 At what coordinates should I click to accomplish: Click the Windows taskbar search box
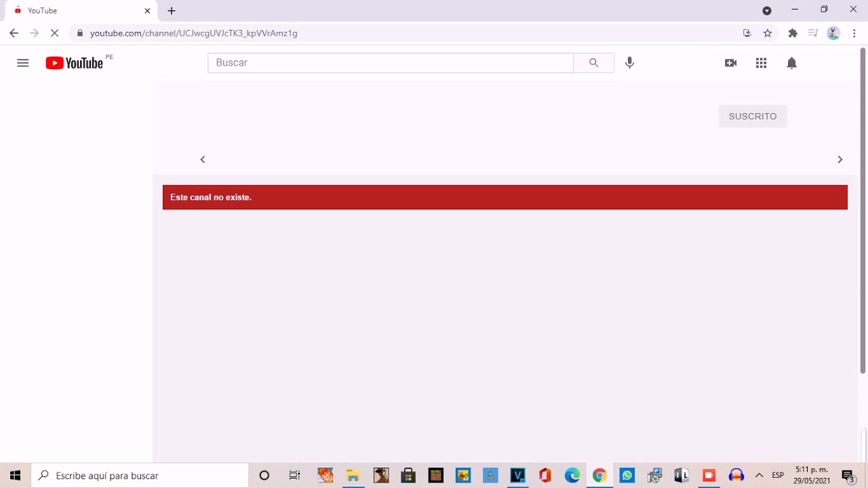point(140,476)
